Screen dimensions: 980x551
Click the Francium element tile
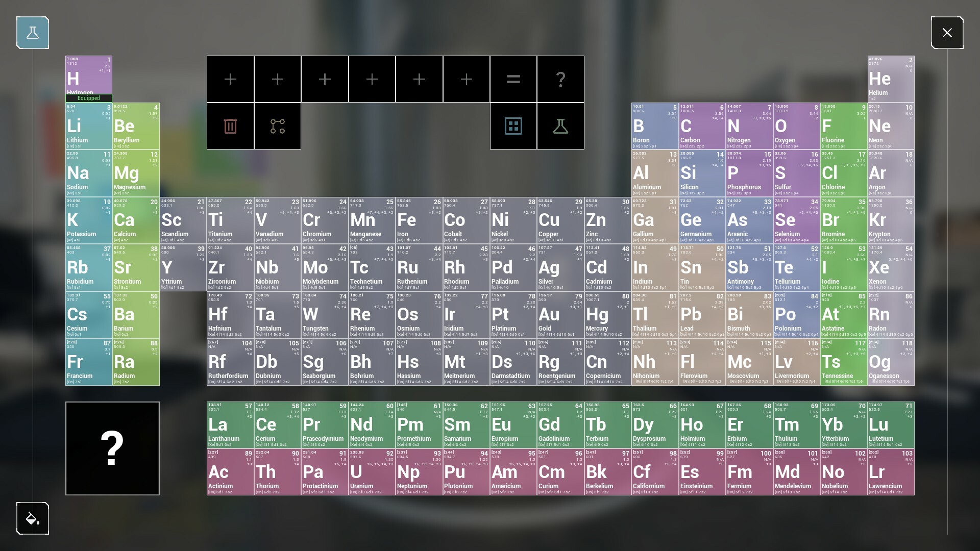[x=88, y=362]
